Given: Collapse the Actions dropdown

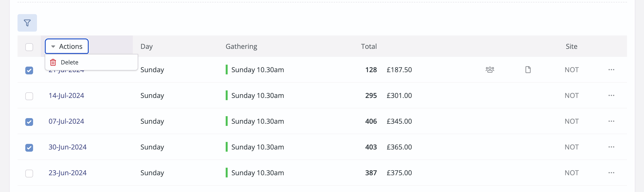Looking at the screenshot, I should click(67, 46).
